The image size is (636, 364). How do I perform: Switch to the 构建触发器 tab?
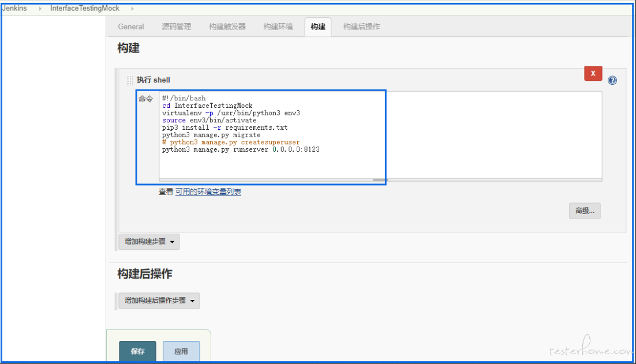(x=227, y=27)
